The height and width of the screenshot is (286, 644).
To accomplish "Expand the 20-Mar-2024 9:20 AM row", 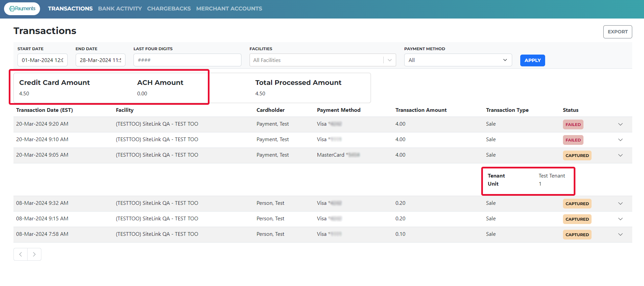I will pyautogui.click(x=620, y=124).
